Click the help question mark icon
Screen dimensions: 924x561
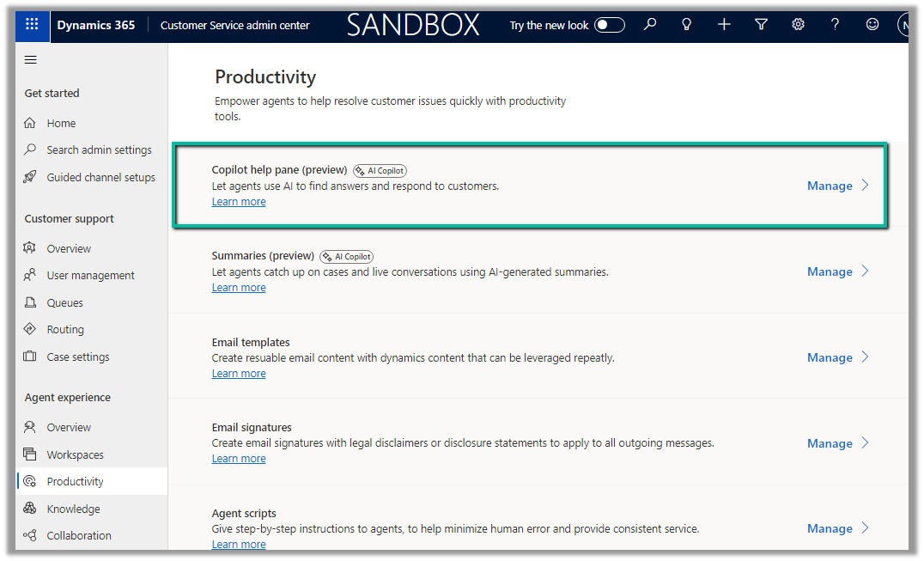(835, 25)
